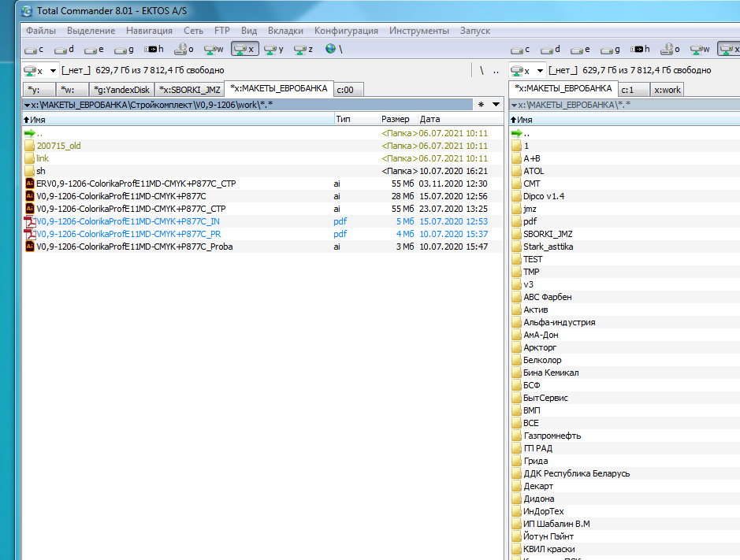Select network drive w in right drive bar

tap(701, 49)
